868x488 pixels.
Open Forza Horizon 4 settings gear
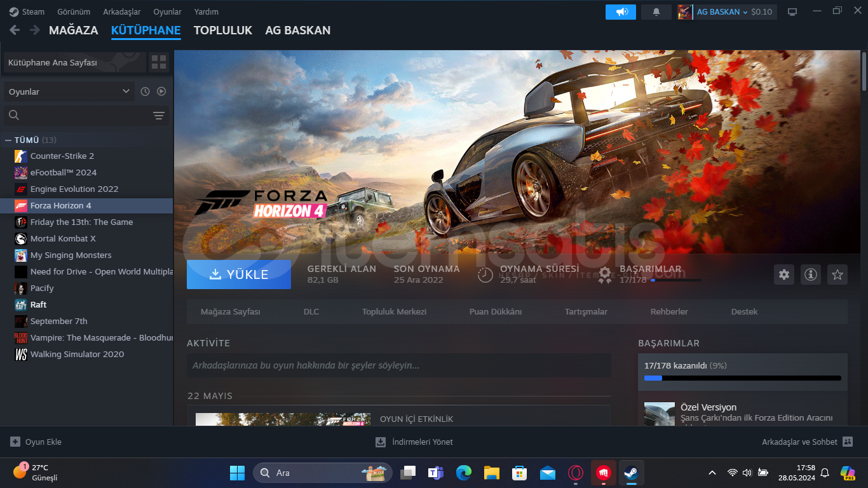click(x=784, y=274)
